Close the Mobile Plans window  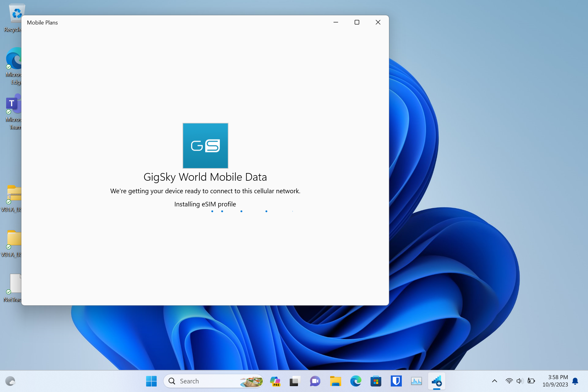point(378,22)
